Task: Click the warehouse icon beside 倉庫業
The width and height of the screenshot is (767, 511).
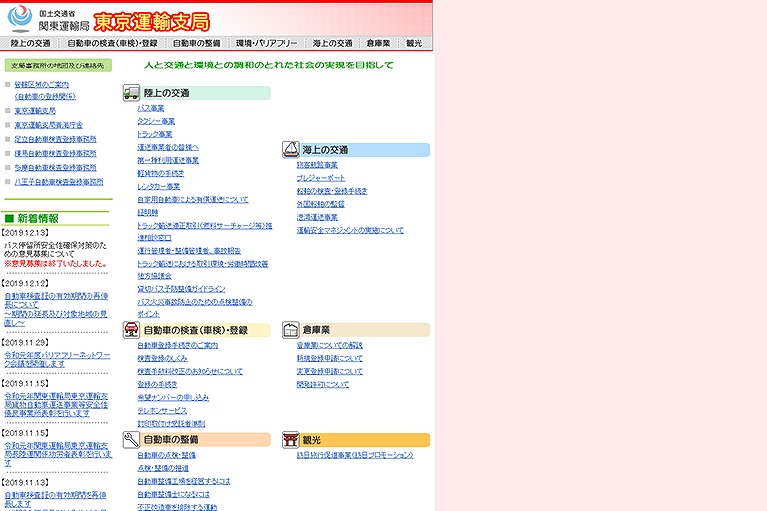Action: 291,330
